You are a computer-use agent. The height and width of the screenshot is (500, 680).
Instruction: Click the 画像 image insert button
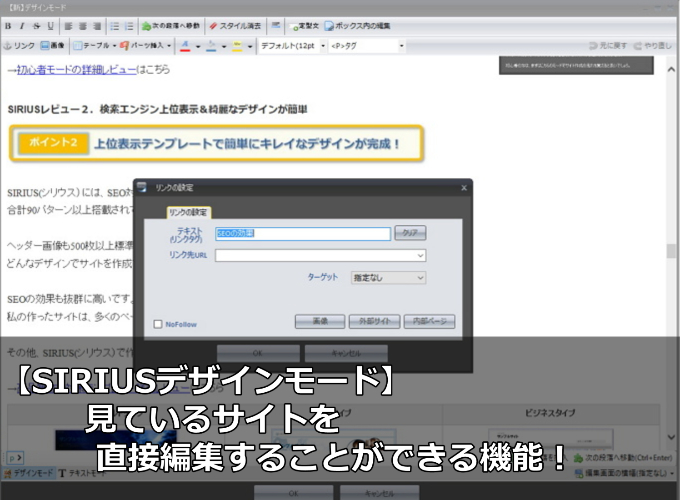(52, 46)
